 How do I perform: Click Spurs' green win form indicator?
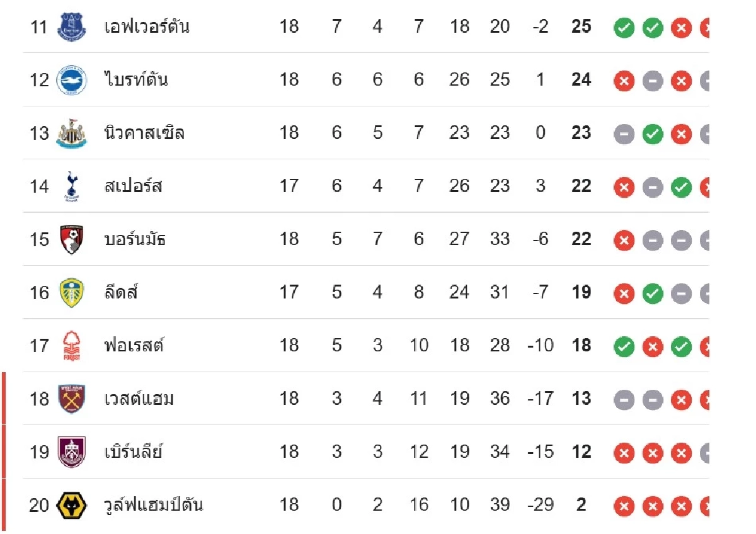[681, 188]
